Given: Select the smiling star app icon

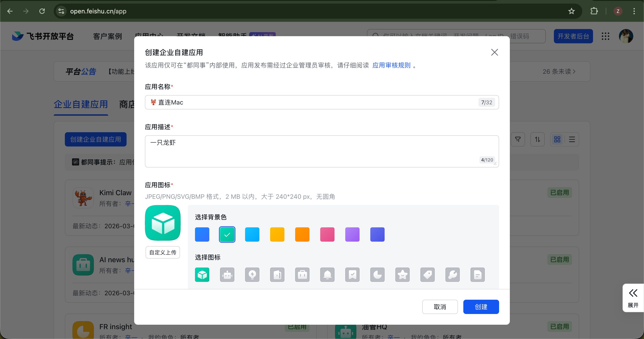Looking at the screenshot, I should click(x=402, y=275).
